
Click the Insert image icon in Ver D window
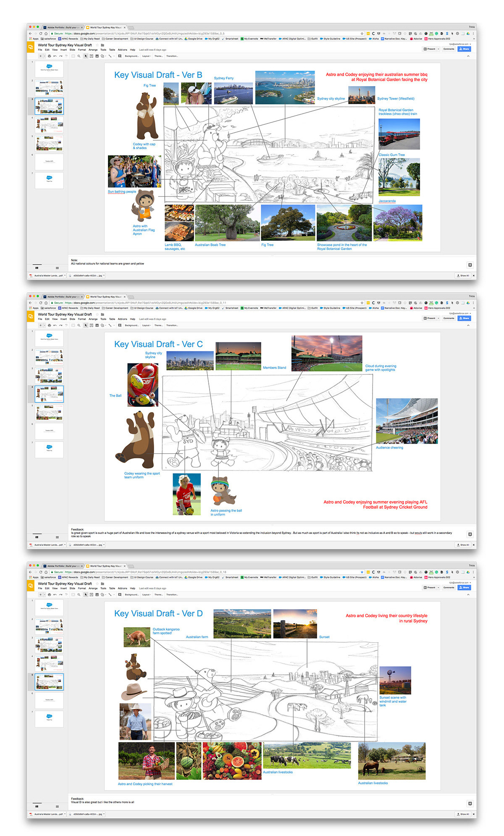97,594
